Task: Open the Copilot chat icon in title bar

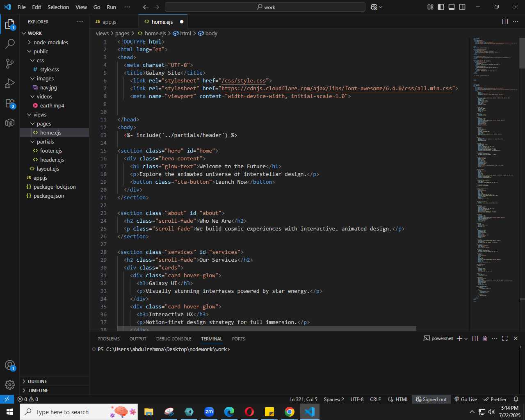Action: [x=374, y=7]
